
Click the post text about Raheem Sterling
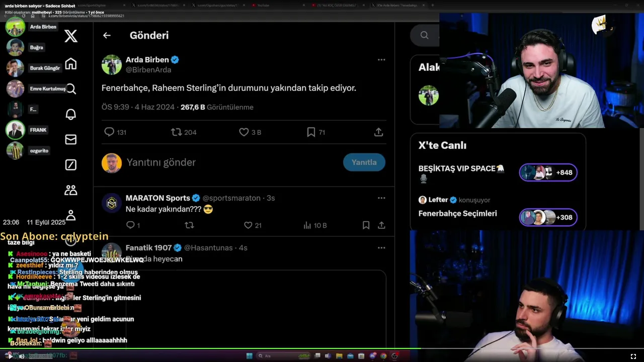(229, 88)
